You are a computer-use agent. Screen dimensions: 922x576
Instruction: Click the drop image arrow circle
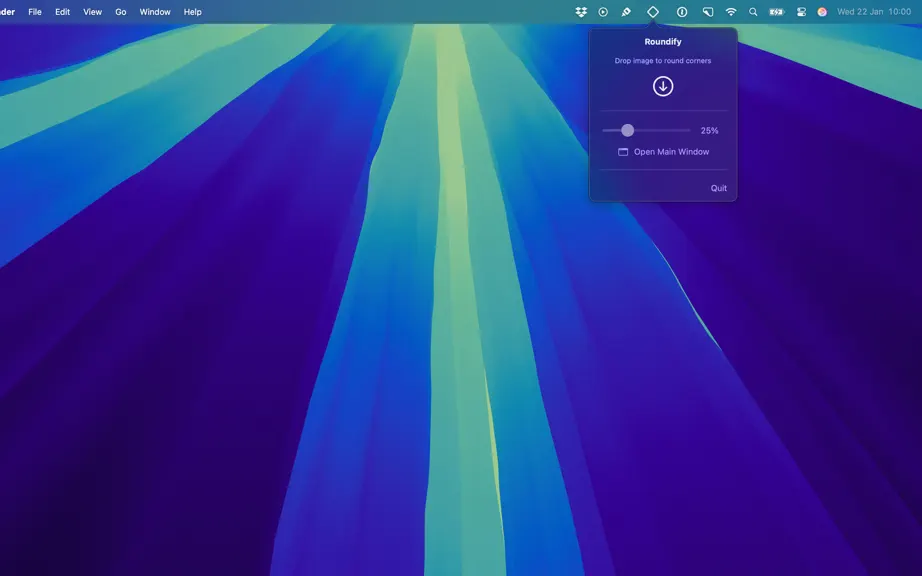coord(663,86)
